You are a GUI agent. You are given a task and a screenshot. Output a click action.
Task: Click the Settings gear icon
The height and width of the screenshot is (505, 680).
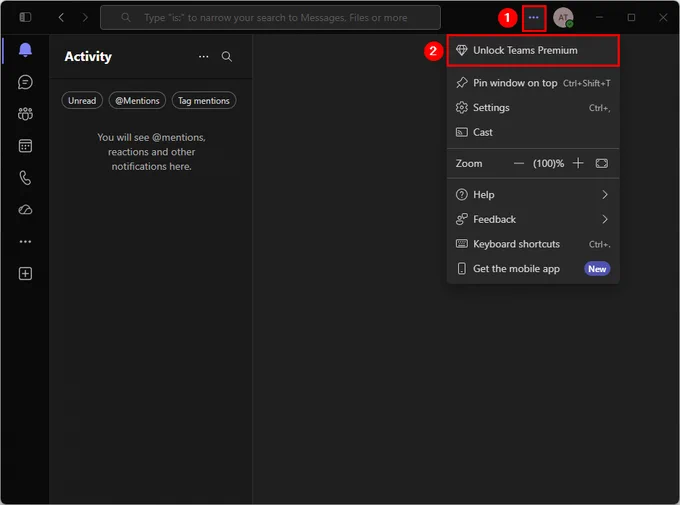pyautogui.click(x=461, y=108)
